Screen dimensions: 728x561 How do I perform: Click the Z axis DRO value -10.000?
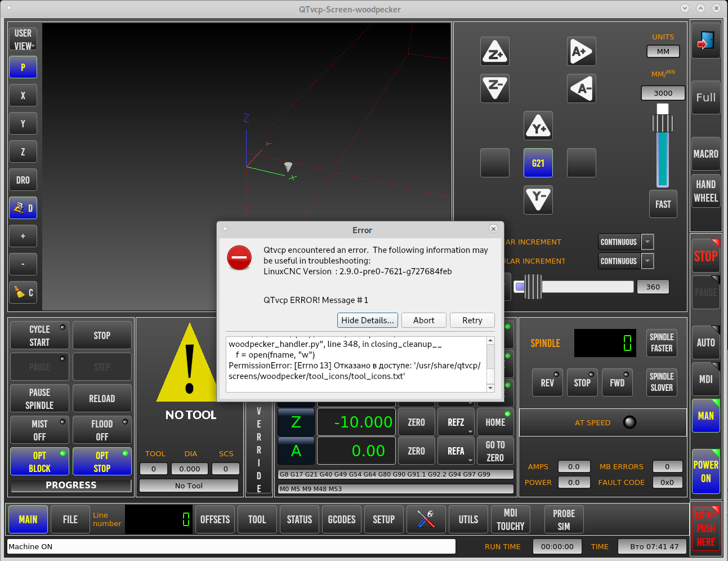[x=356, y=422]
